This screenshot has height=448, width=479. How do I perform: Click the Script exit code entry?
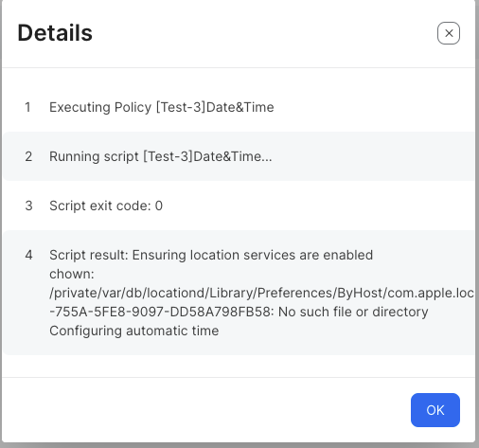[106, 206]
